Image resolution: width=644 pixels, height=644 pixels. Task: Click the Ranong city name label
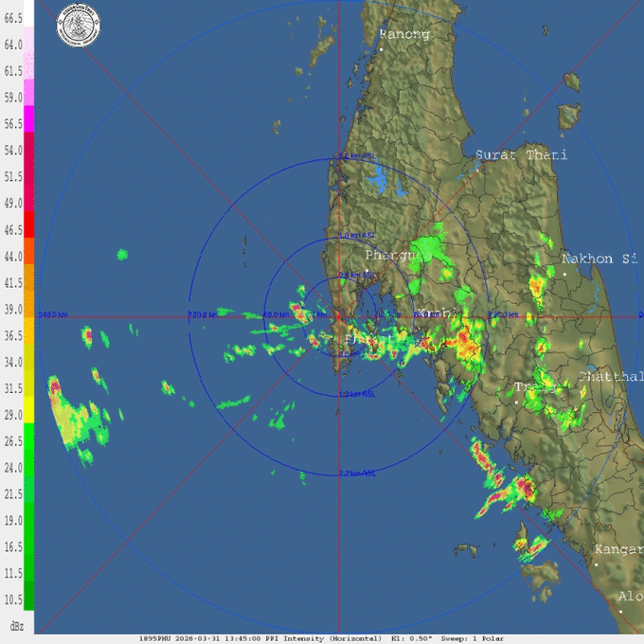pos(404,34)
